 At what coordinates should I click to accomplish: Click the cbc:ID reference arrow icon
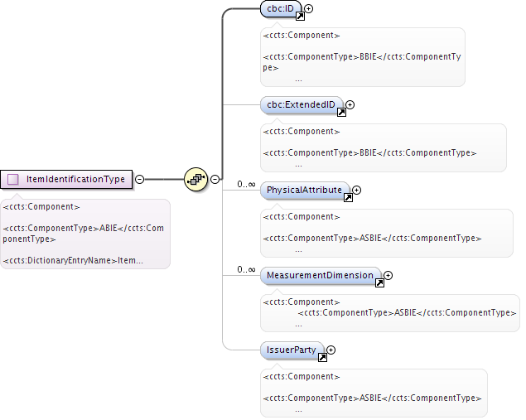tap(300, 17)
